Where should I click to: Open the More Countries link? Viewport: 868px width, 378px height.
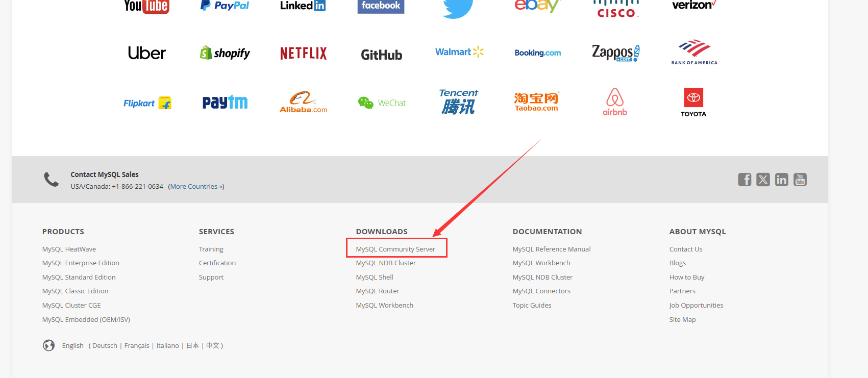(x=196, y=187)
